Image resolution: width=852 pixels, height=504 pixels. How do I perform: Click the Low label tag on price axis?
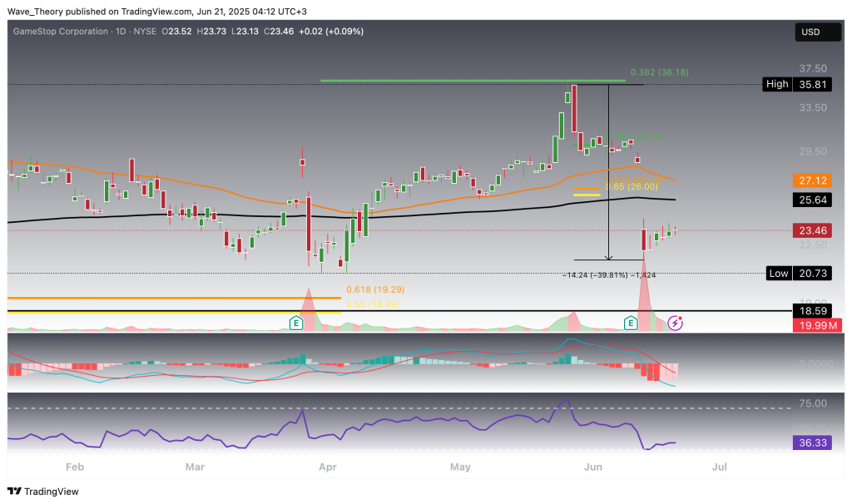click(779, 273)
